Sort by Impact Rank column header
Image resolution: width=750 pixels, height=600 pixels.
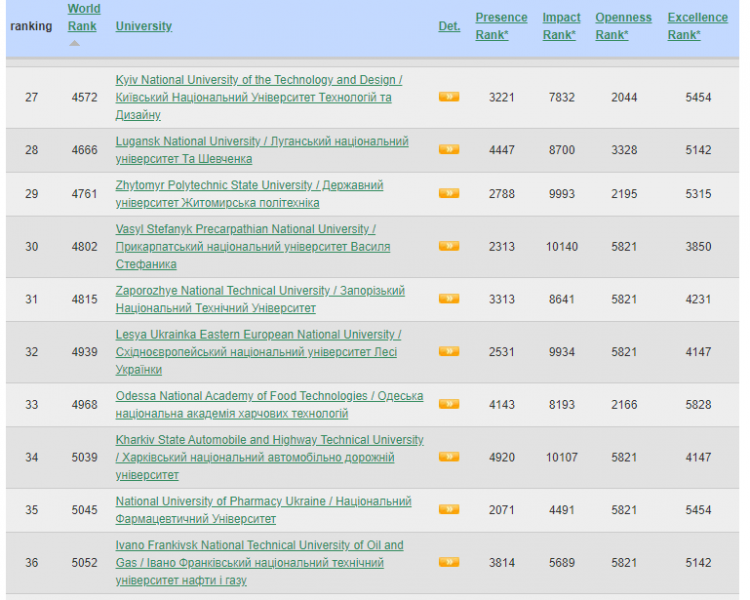point(561,26)
